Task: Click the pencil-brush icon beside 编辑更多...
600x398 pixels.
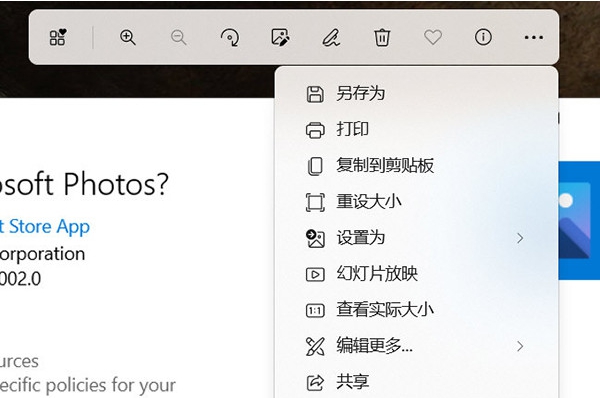Action: click(x=315, y=346)
